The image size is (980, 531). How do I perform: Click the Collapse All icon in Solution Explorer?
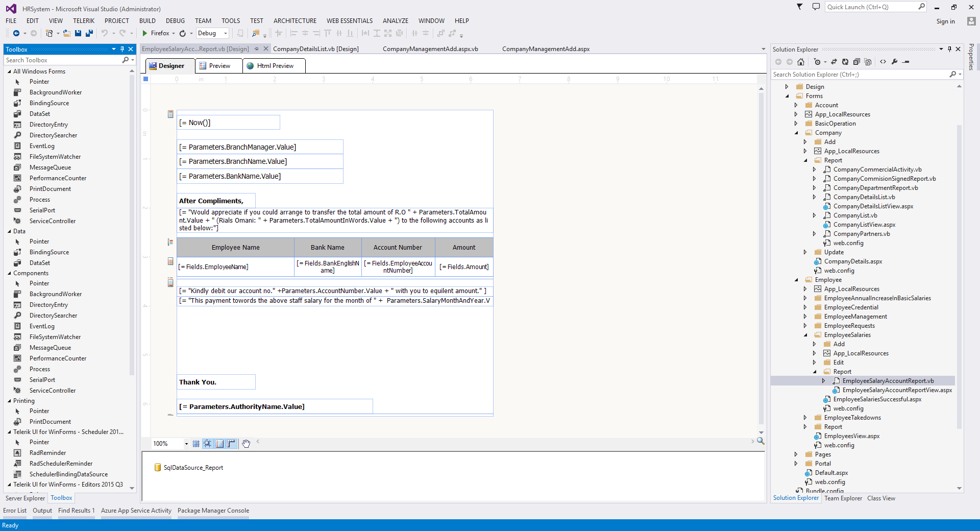point(856,62)
